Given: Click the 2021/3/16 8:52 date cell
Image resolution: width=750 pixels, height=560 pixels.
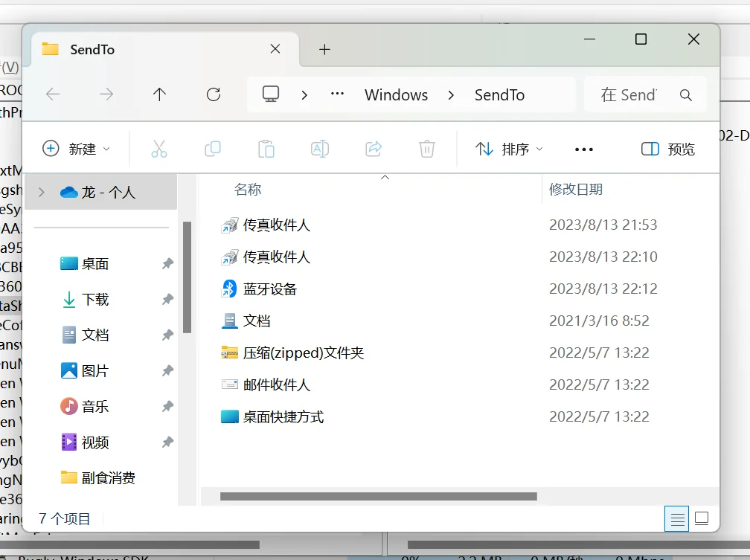Looking at the screenshot, I should click(x=599, y=321).
